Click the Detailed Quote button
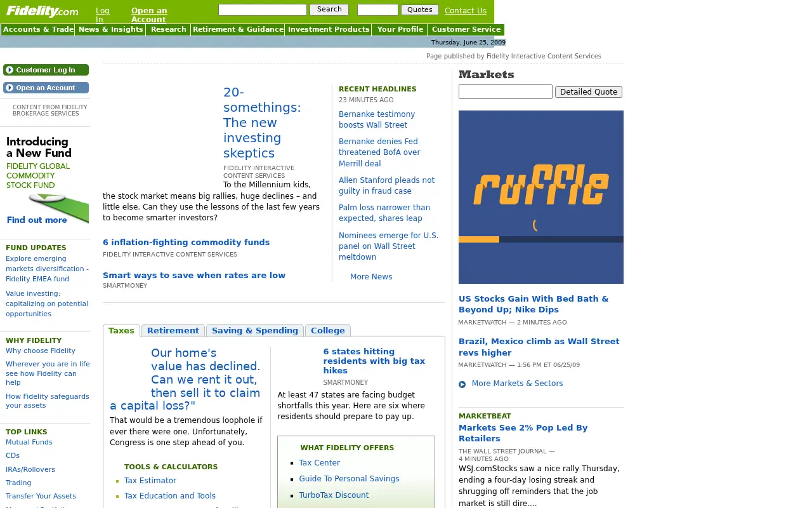The image size is (812, 508). coord(589,92)
